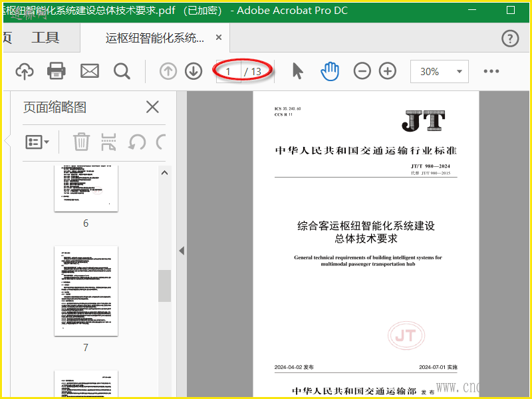Image resolution: width=532 pixels, height=399 pixels.
Task: Click the document title 综合客运枢纽智能化系统建设
Action: 366,225
